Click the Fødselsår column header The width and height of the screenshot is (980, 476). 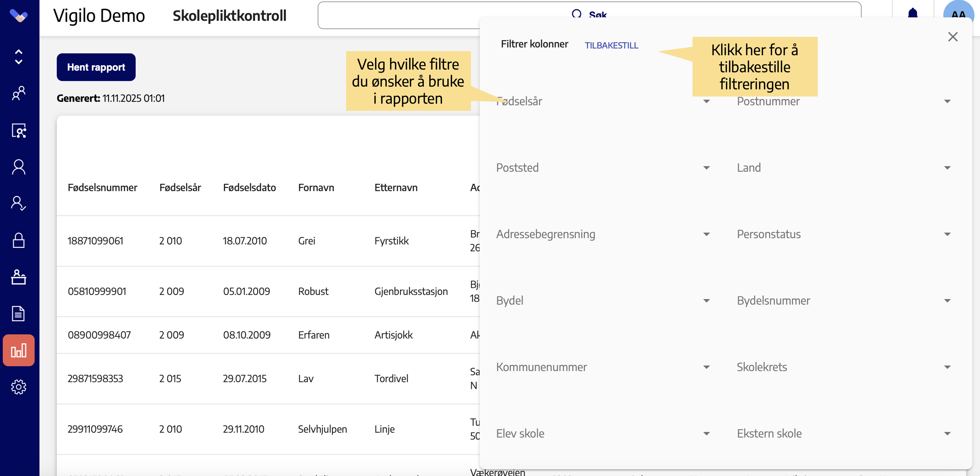(x=180, y=187)
